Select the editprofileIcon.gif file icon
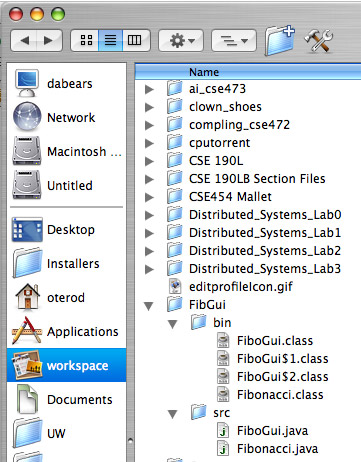The width and height of the screenshot is (361, 462). tap(175, 286)
